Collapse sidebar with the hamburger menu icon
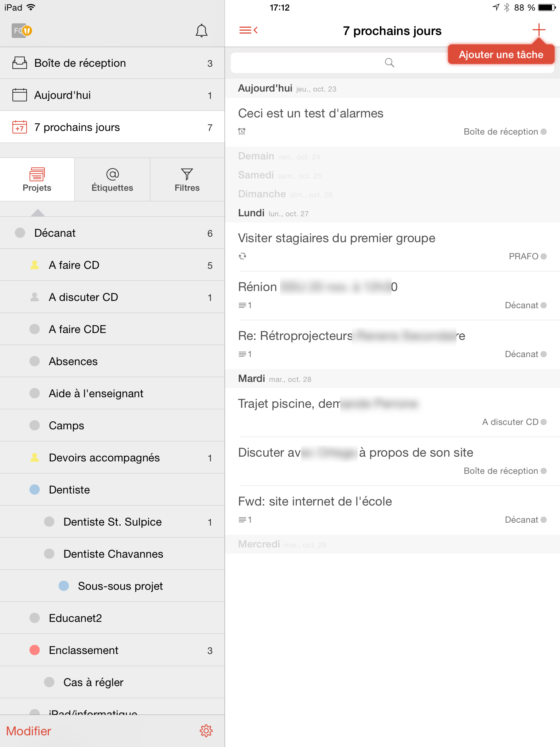 [248, 30]
